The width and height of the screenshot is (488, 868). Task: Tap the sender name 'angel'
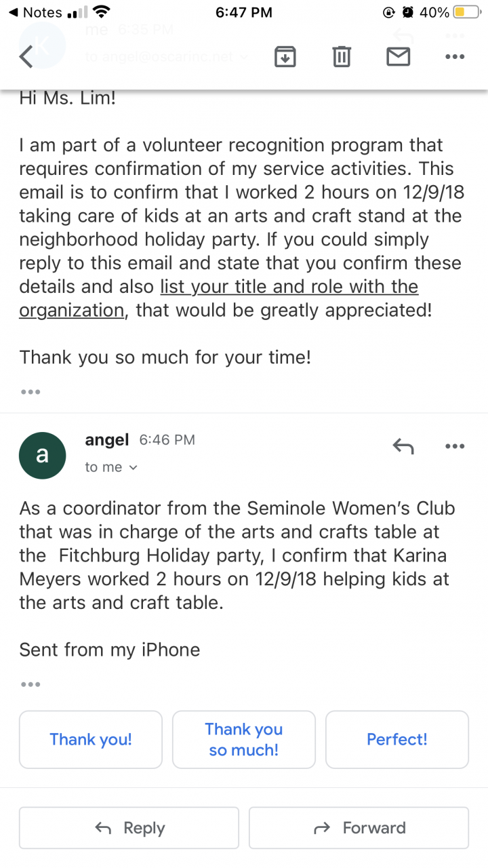click(107, 440)
